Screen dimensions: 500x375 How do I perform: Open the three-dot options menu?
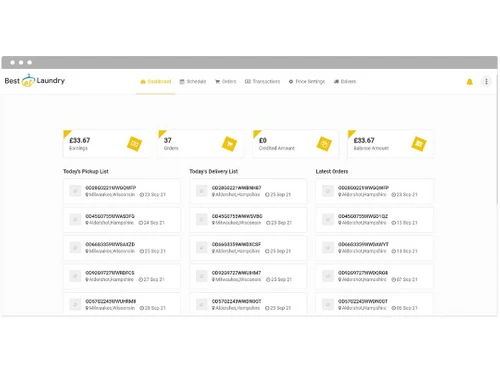coord(486,82)
